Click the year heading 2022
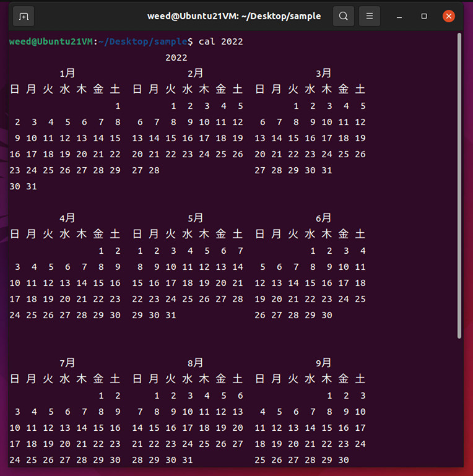Viewport: 473px width, 476px height. 176,58
